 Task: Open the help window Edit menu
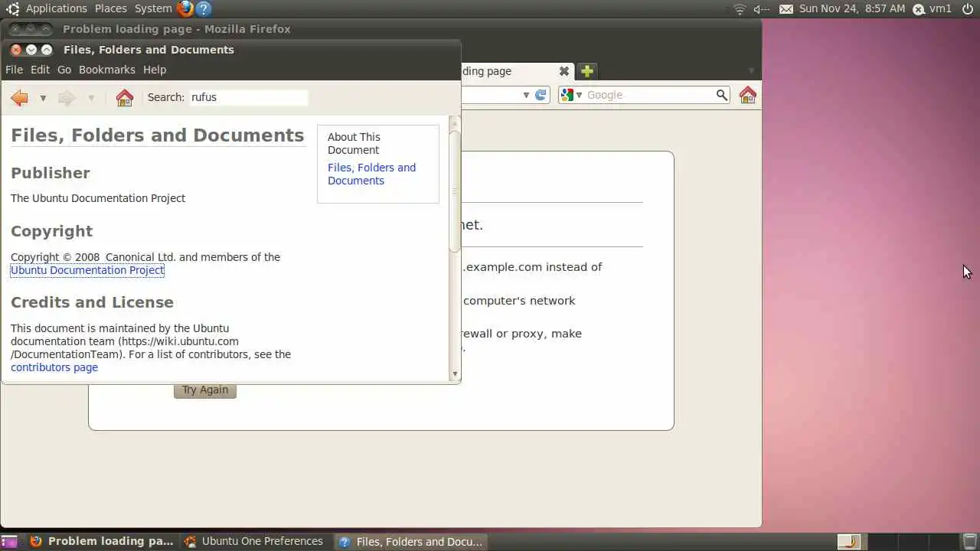click(x=40, y=70)
